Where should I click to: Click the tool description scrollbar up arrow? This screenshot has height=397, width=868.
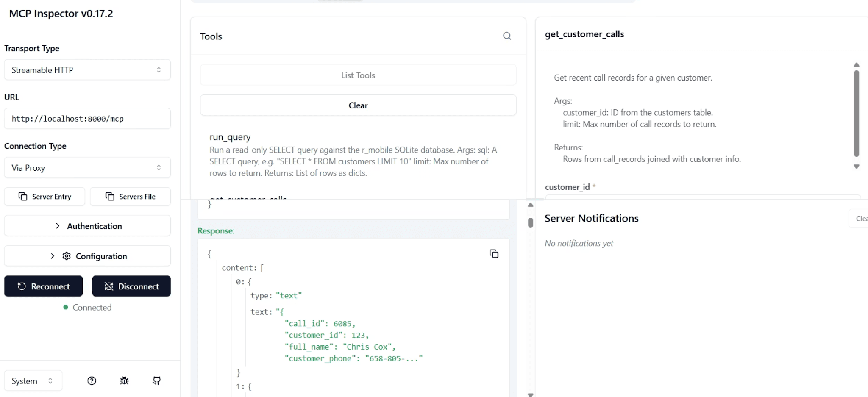pos(857,65)
